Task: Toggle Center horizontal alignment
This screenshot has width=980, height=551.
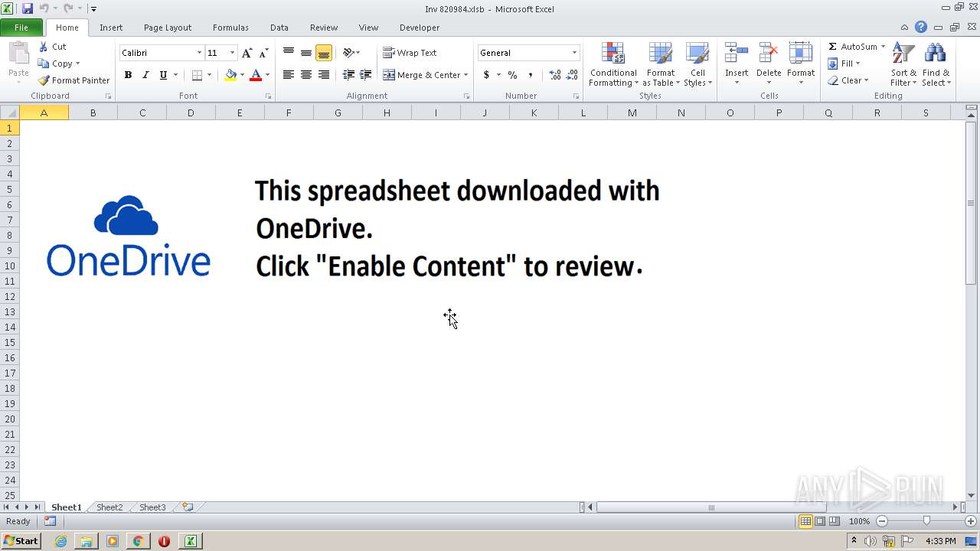Action: click(x=306, y=75)
